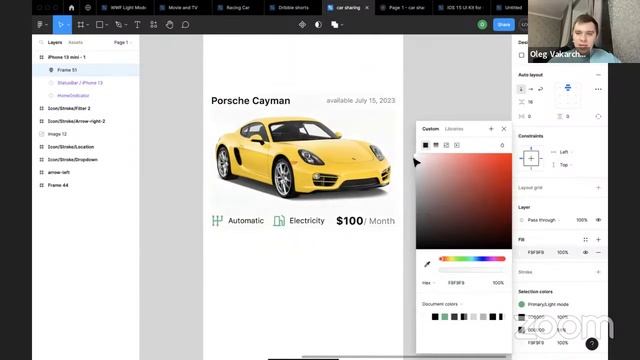640x360 pixels.
Task: Add a Layout grid with the plus button
Action: point(598,188)
